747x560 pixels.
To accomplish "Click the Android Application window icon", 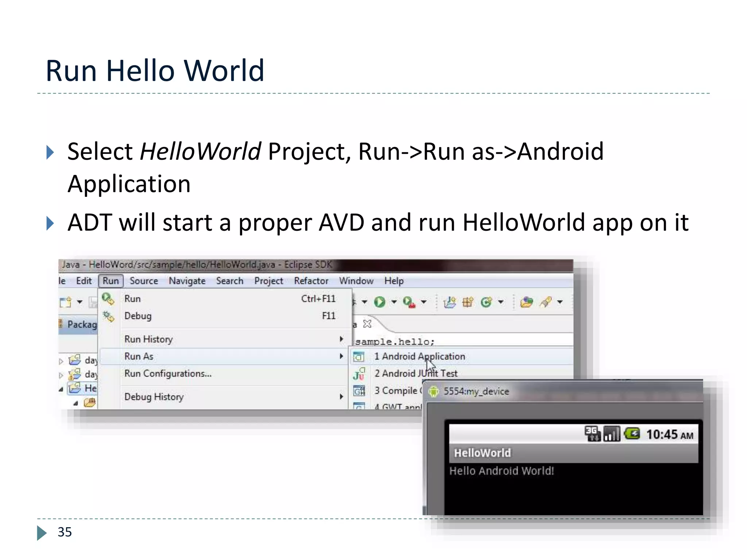I will click(x=359, y=357).
